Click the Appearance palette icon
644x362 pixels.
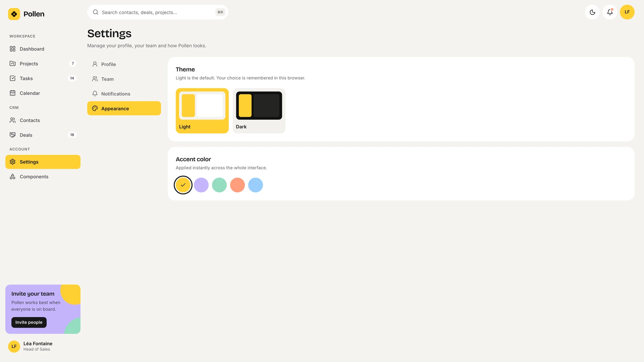[95, 109]
